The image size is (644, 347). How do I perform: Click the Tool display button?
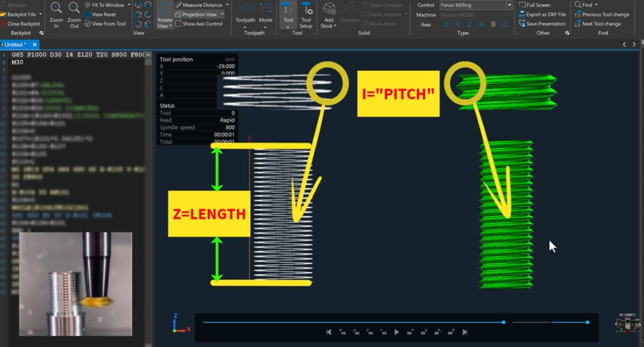[288, 14]
